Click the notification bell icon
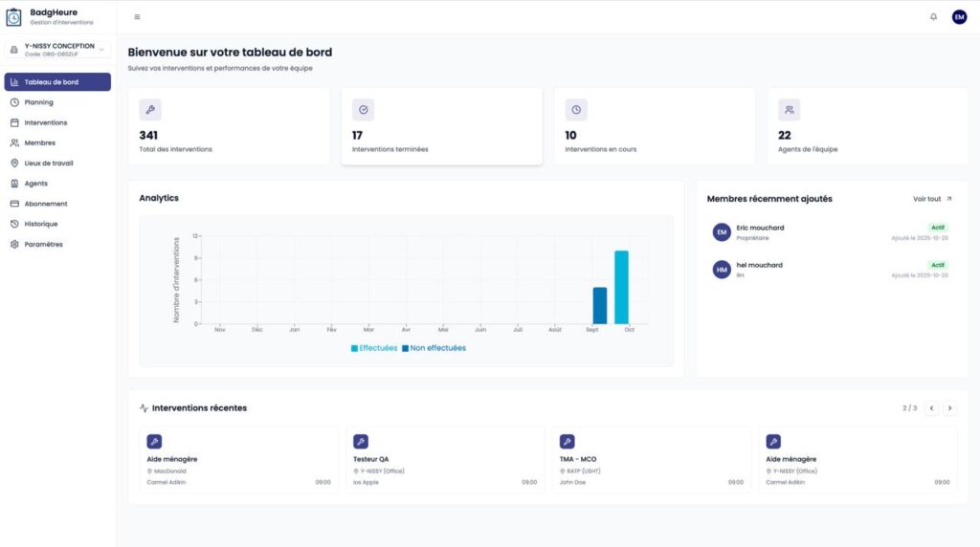Image resolution: width=980 pixels, height=547 pixels. click(x=933, y=16)
